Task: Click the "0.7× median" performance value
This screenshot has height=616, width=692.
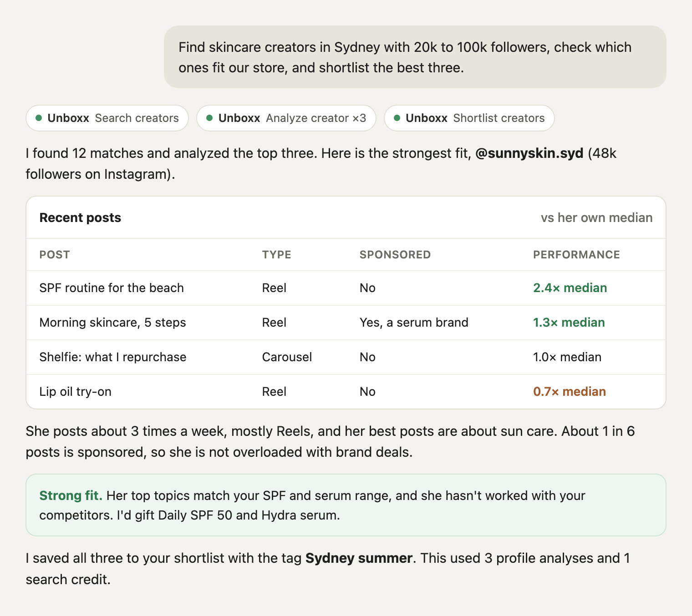Action: pyautogui.click(x=570, y=392)
